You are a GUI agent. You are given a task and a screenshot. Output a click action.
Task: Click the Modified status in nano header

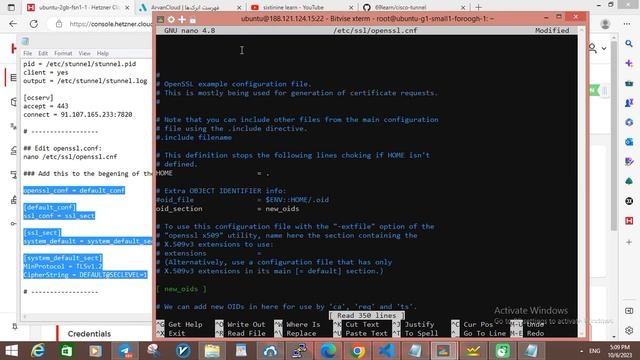pos(552,30)
